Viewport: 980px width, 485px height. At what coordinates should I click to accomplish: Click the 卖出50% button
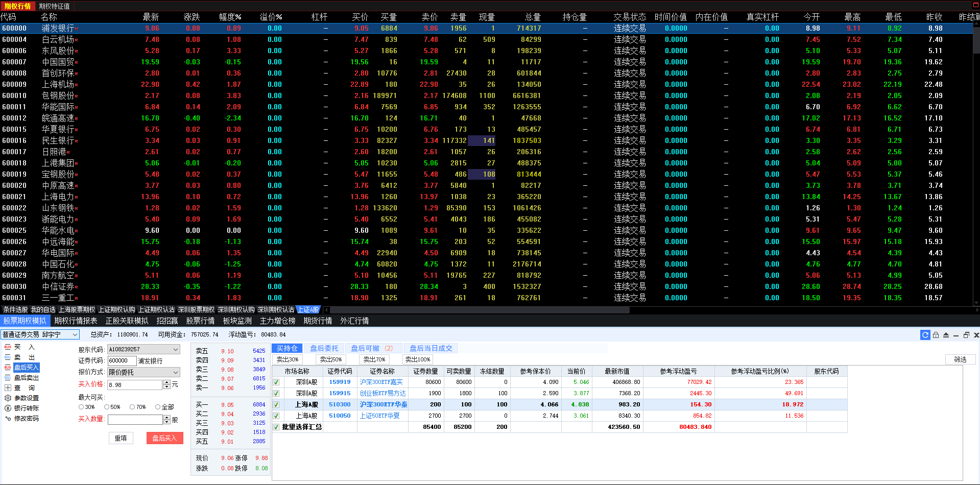tap(330, 359)
